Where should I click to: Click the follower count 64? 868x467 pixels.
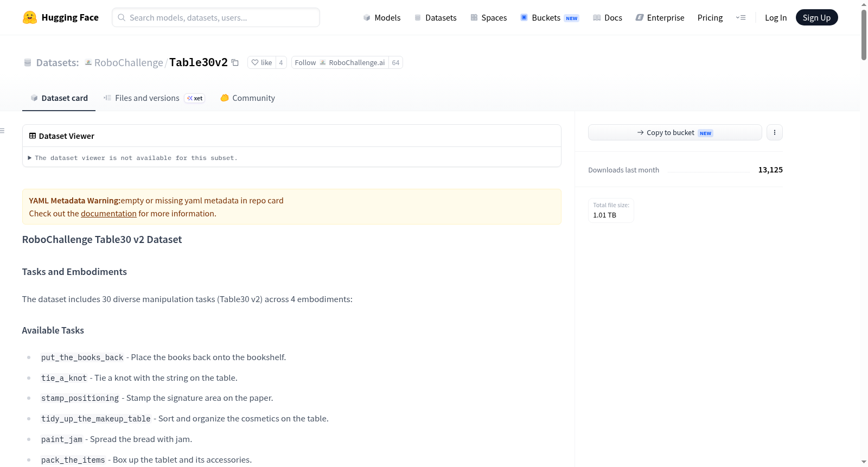tap(396, 62)
